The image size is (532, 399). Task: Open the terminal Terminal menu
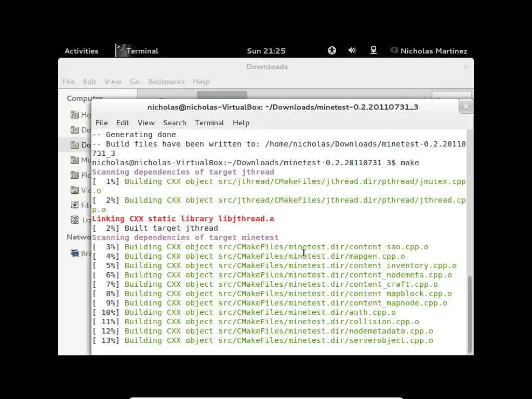point(209,123)
